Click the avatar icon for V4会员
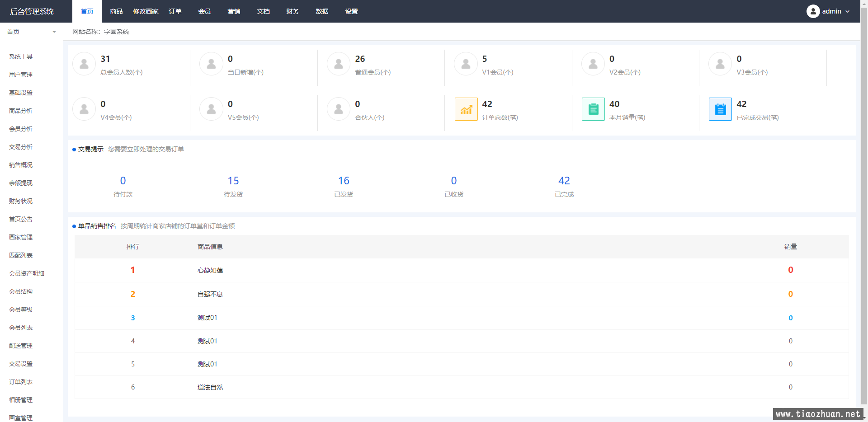The image size is (868, 422). (x=84, y=109)
